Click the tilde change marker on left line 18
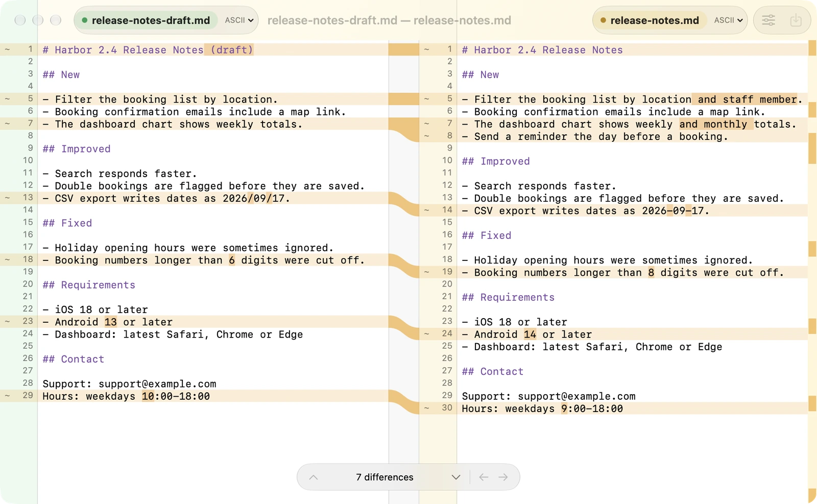 click(7, 259)
